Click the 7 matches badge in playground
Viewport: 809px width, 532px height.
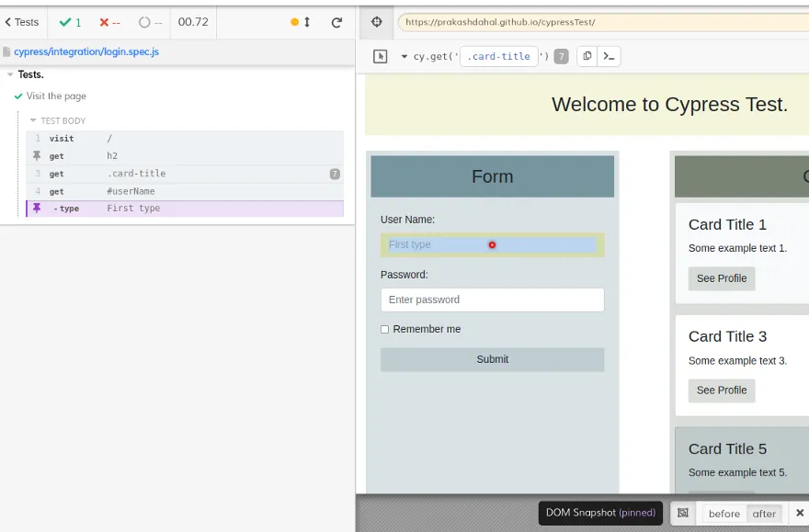coord(562,56)
